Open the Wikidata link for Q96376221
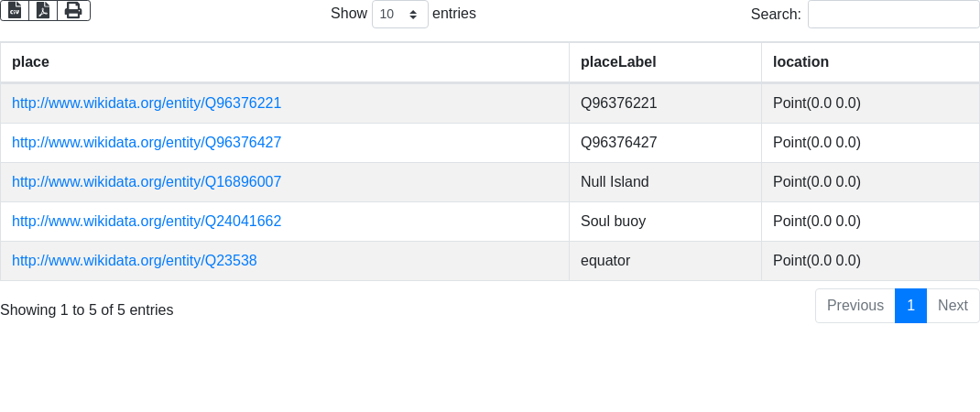The width and height of the screenshot is (980, 412). tap(147, 103)
